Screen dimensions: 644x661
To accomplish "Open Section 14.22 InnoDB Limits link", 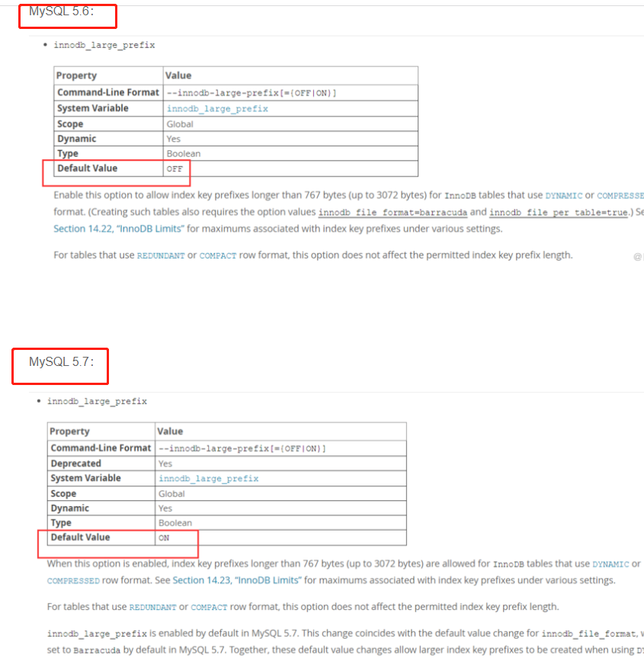I will pyautogui.click(x=119, y=229).
